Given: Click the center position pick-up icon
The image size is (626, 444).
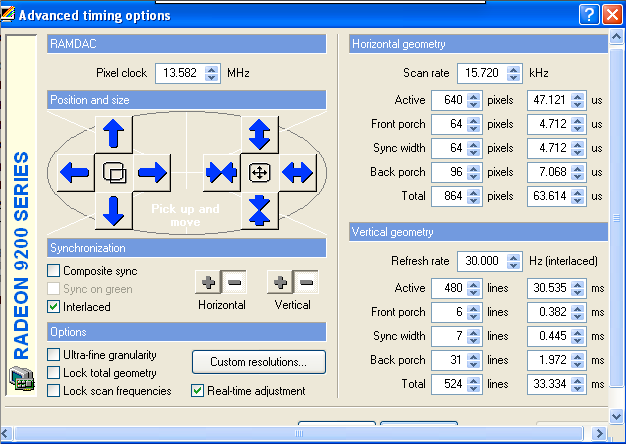Looking at the screenshot, I should click(x=114, y=173).
